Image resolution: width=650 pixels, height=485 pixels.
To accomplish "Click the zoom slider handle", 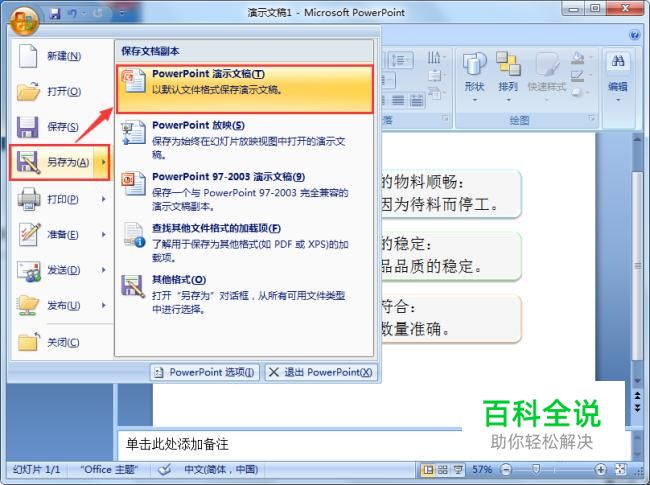I will click(536, 470).
